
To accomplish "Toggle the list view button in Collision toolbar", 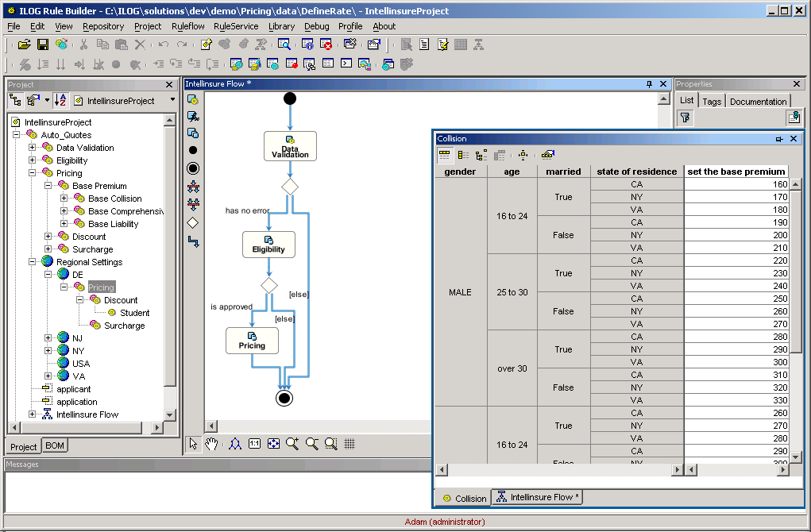I will click(463, 155).
